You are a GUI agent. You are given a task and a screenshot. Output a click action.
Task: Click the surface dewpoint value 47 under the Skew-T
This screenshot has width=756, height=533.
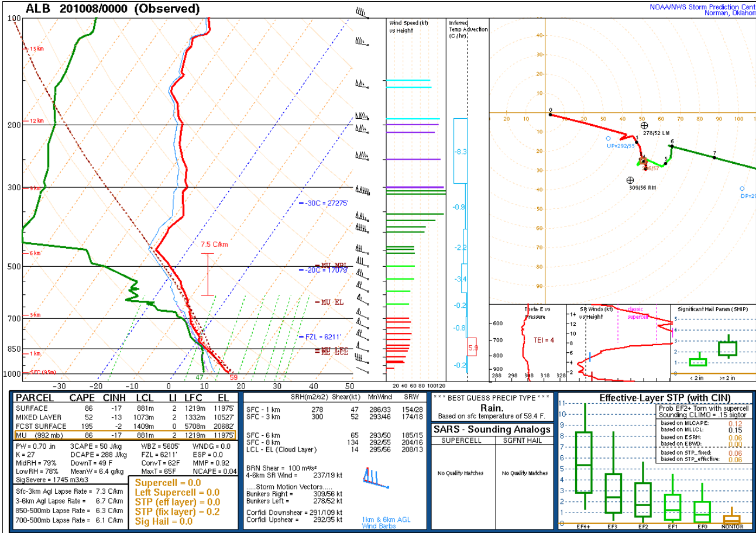click(x=200, y=378)
